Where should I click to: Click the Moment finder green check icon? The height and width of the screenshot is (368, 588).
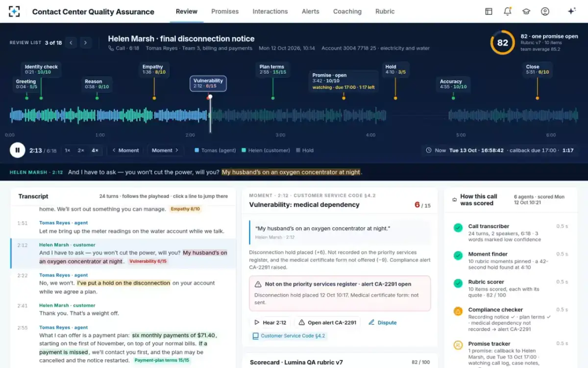click(458, 256)
